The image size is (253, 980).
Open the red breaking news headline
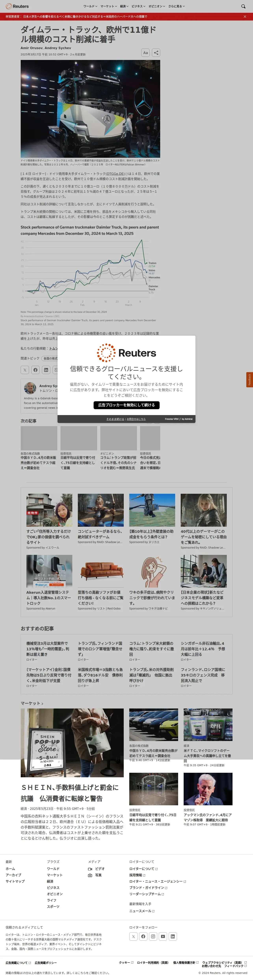[76, 17]
